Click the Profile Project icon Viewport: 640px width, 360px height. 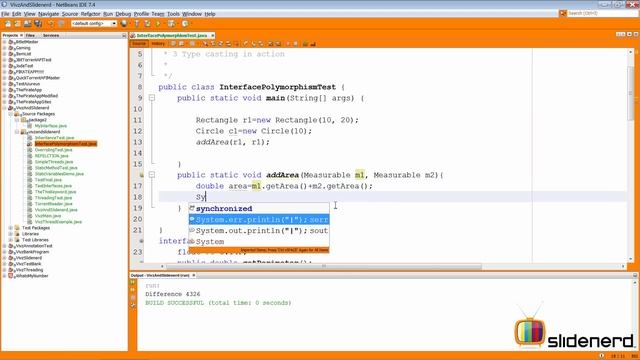[185, 24]
